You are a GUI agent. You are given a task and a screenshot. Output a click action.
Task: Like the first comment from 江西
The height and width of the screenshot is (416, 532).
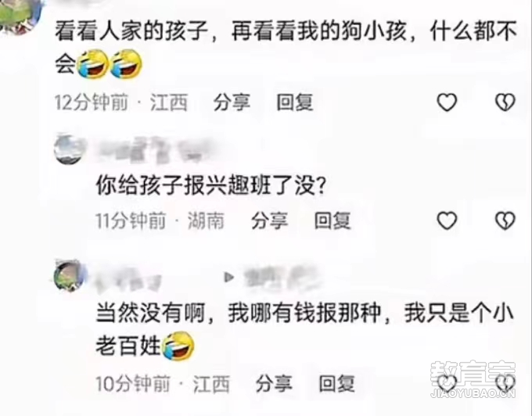pos(447,102)
